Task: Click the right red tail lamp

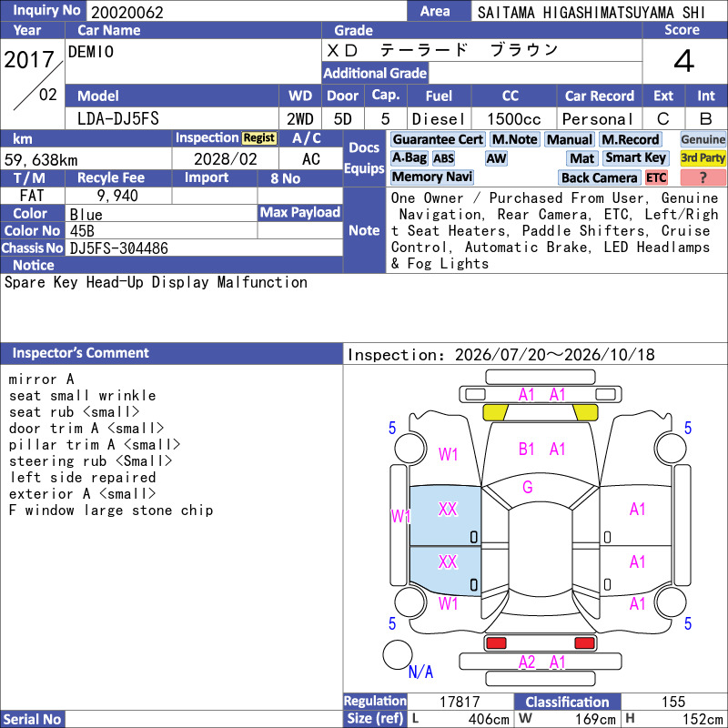Action: [x=584, y=642]
